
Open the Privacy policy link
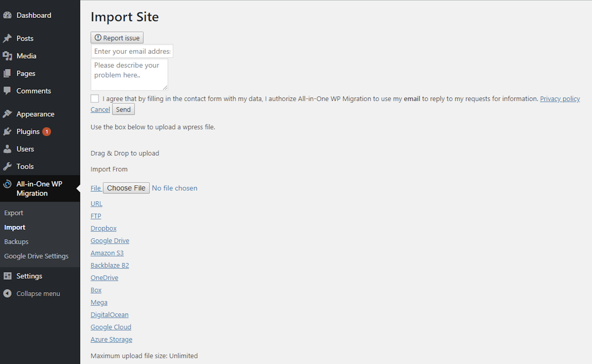click(x=560, y=98)
